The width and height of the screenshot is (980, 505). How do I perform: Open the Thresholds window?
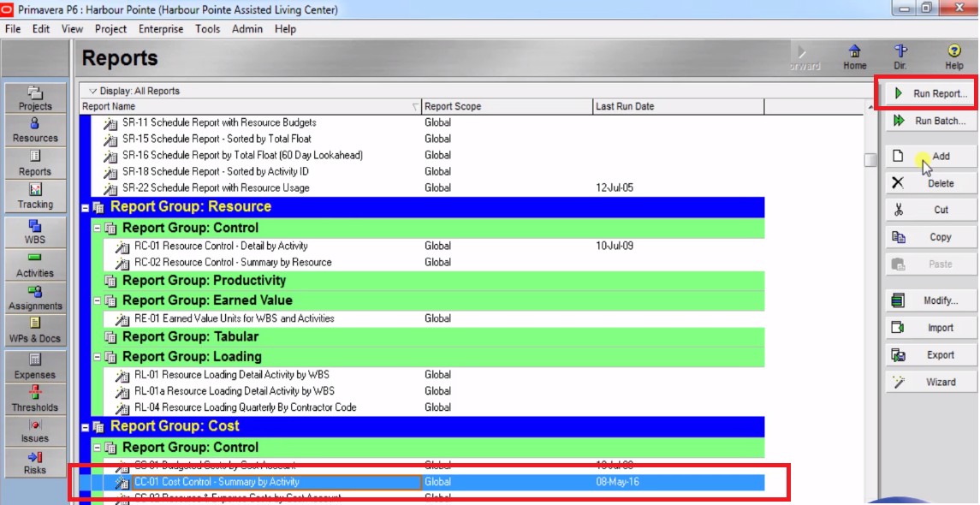pos(34,395)
